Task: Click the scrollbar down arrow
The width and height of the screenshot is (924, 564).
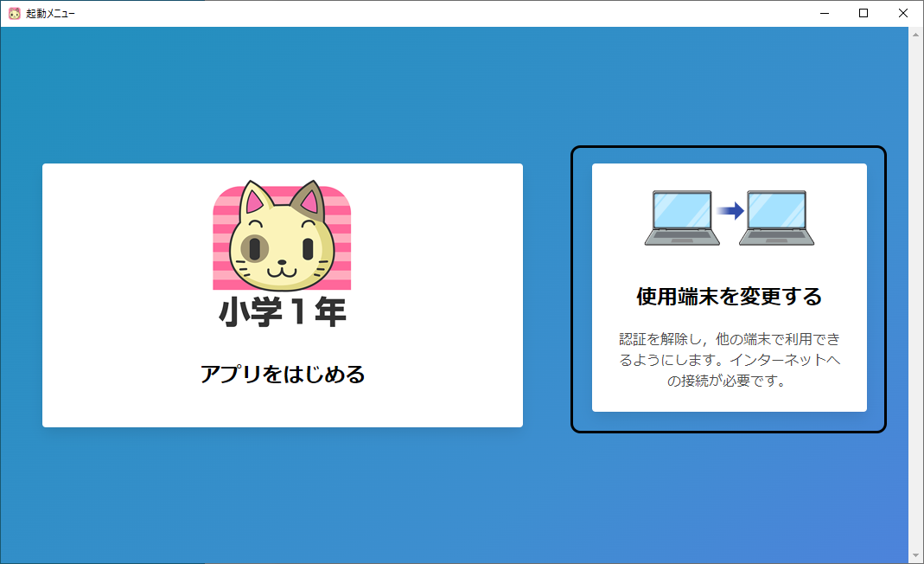Action: (915, 555)
